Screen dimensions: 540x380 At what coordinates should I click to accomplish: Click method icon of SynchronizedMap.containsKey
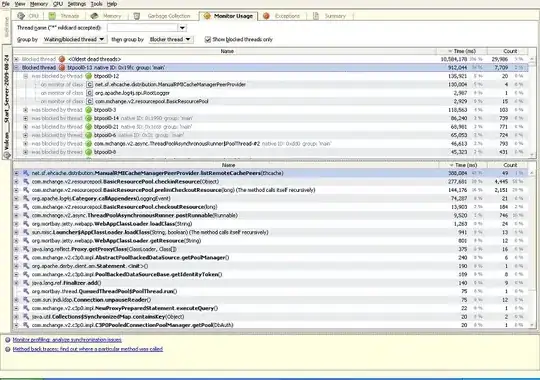[26, 317]
